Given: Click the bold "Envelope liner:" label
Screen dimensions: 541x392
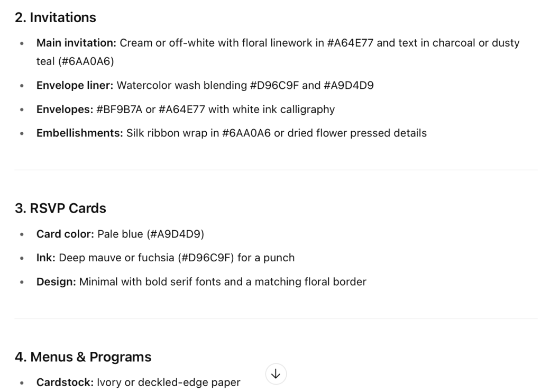Looking at the screenshot, I should point(75,86).
